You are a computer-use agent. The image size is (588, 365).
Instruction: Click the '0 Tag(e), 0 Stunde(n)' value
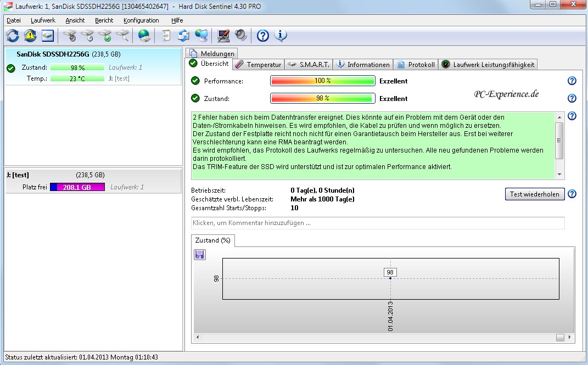(x=322, y=190)
